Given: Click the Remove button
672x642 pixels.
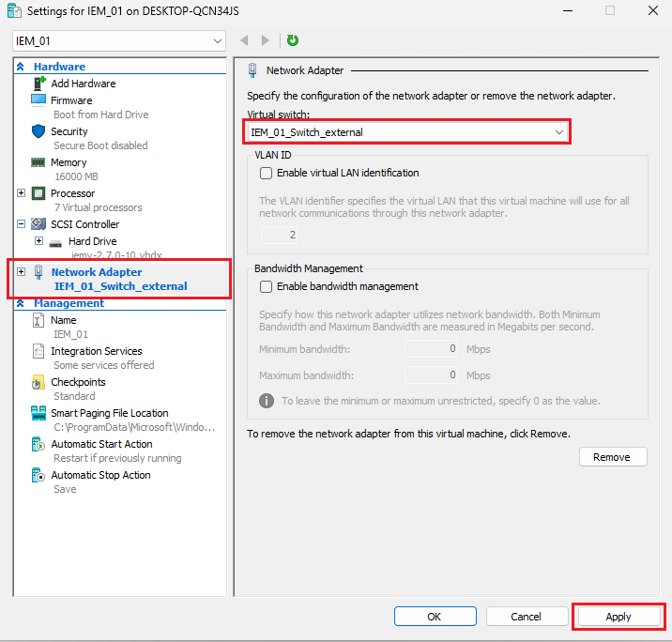Looking at the screenshot, I should (x=612, y=457).
